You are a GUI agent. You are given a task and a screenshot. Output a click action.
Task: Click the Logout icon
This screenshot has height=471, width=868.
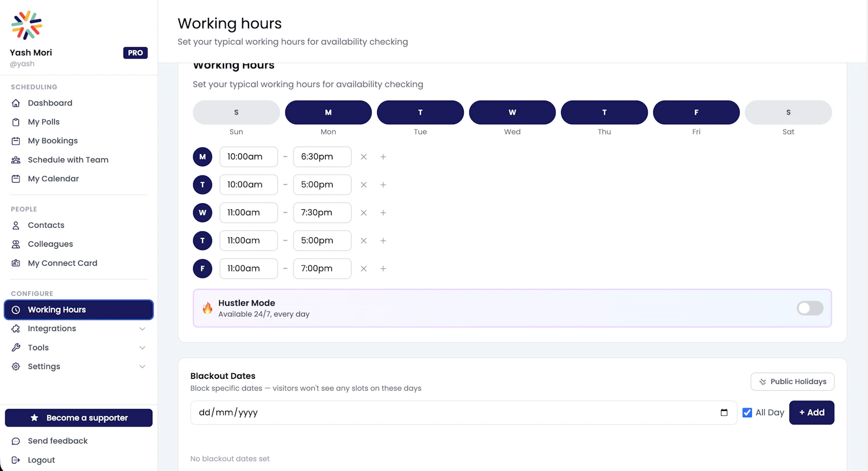tap(16, 460)
